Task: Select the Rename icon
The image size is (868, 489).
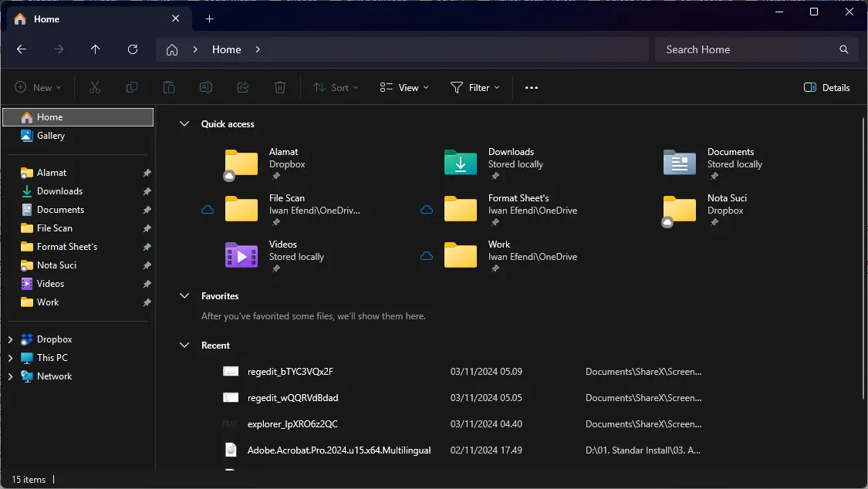Action: click(x=205, y=87)
